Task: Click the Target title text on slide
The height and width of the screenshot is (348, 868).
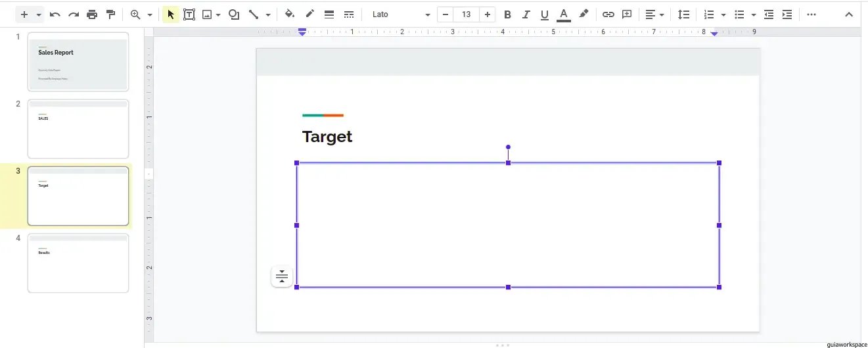Action: pos(327,137)
